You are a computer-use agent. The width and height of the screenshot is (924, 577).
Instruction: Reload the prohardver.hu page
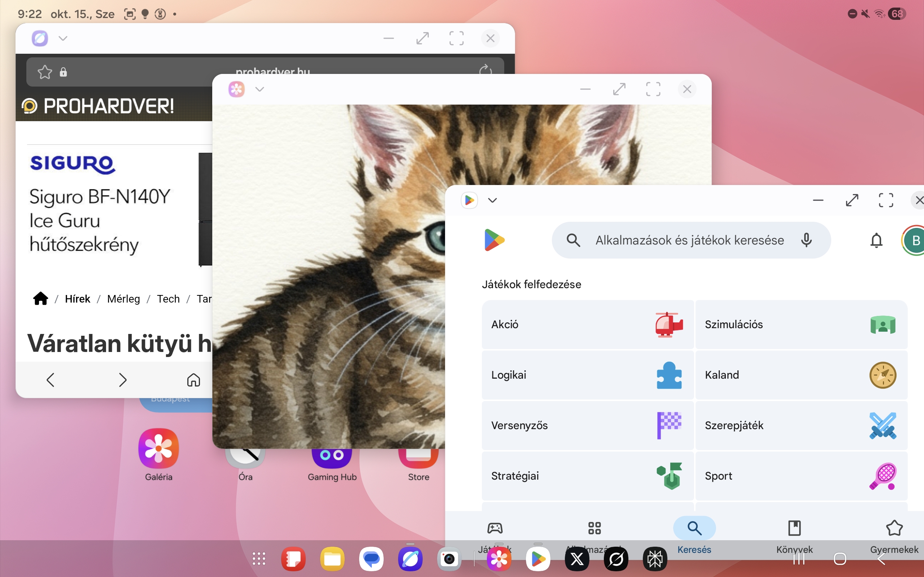tap(485, 70)
